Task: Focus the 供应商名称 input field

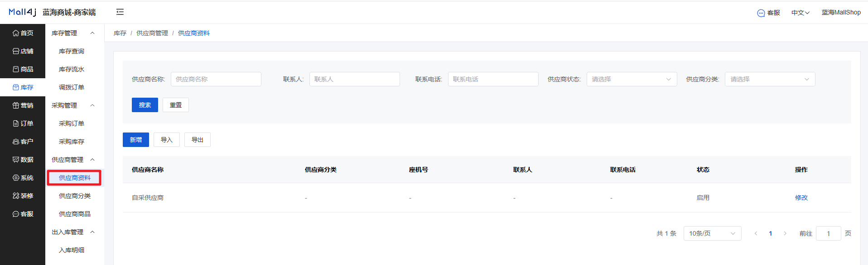Action: point(216,79)
